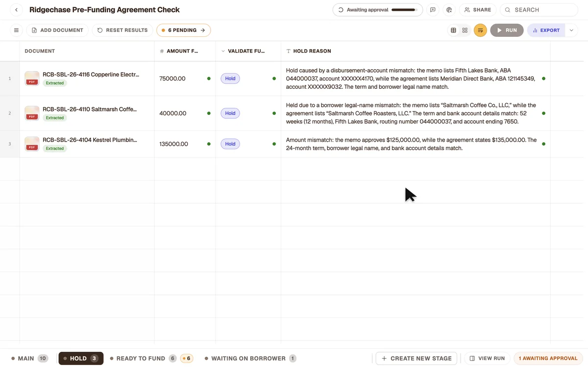The height and width of the screenshot is (368, 588).
Task: Click the Add Document button
Action: (x=57, y=30)
